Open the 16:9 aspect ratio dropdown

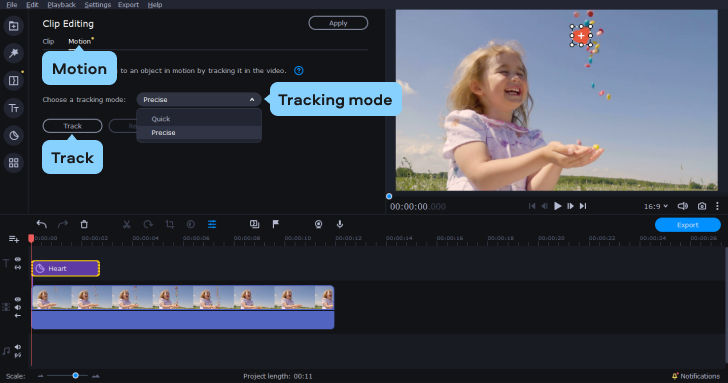(656, 206)
